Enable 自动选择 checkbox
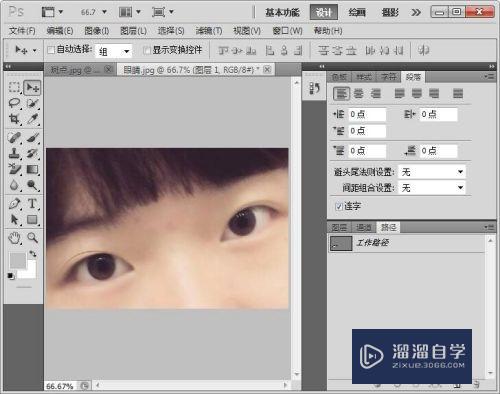This screenshot has height=394, width=500. [51, 50]
